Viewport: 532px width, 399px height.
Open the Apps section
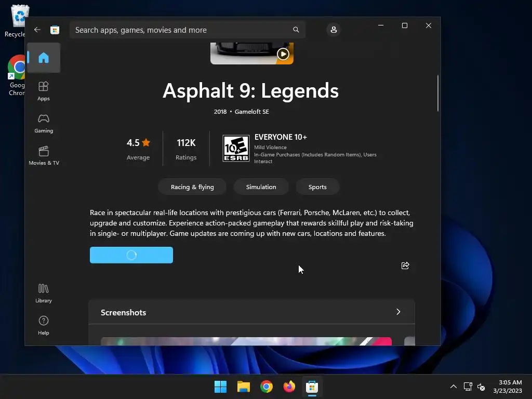[x=44, y=91]
